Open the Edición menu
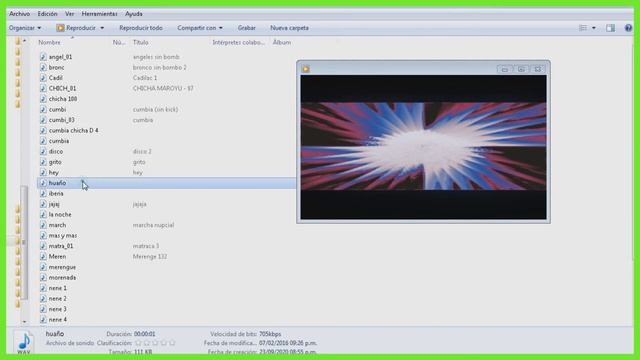 click(47, 13)
